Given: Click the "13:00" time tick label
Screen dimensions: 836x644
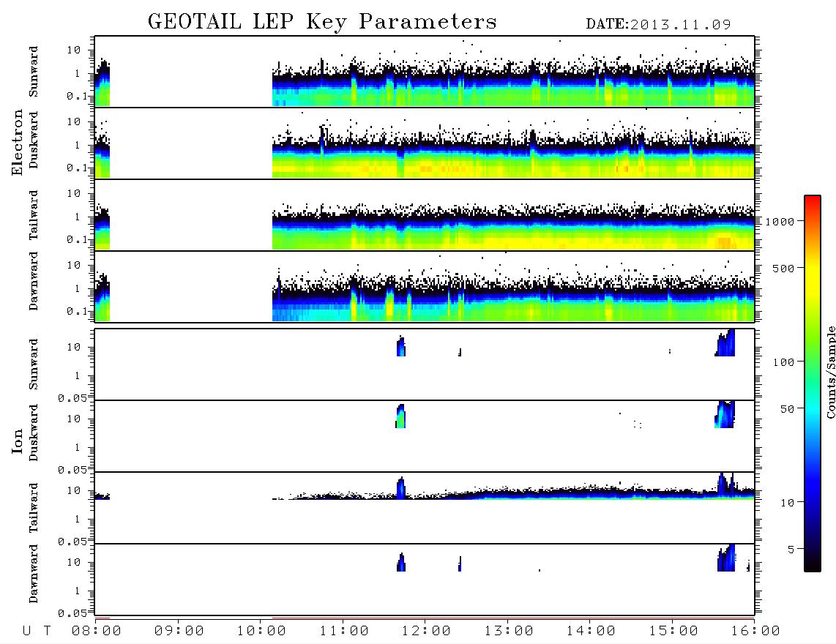Looking at the screenshot, I should pos(509,631).
